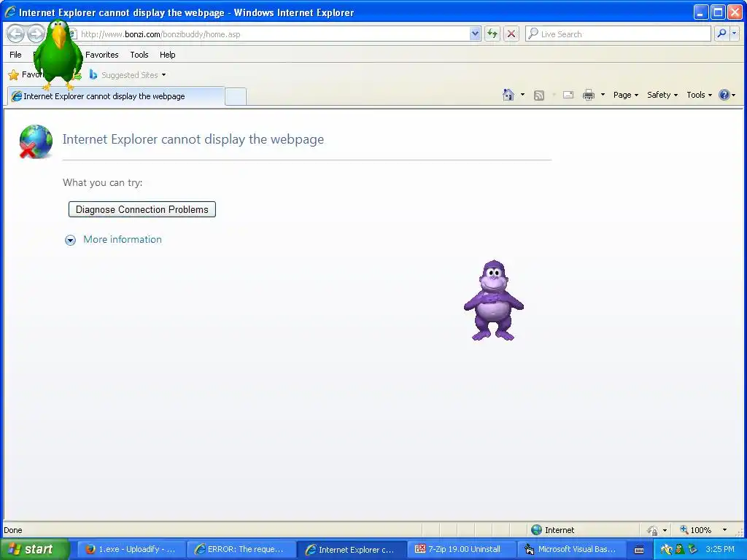Viewport: 747px width, 560px height.
Task: Click the green parrot tray icon
Action: click(x=679, y=549)
